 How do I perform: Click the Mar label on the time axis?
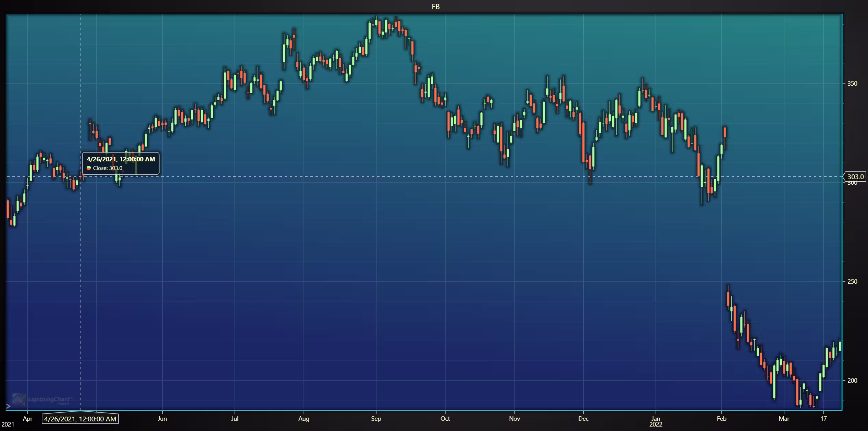click(784, 419)
